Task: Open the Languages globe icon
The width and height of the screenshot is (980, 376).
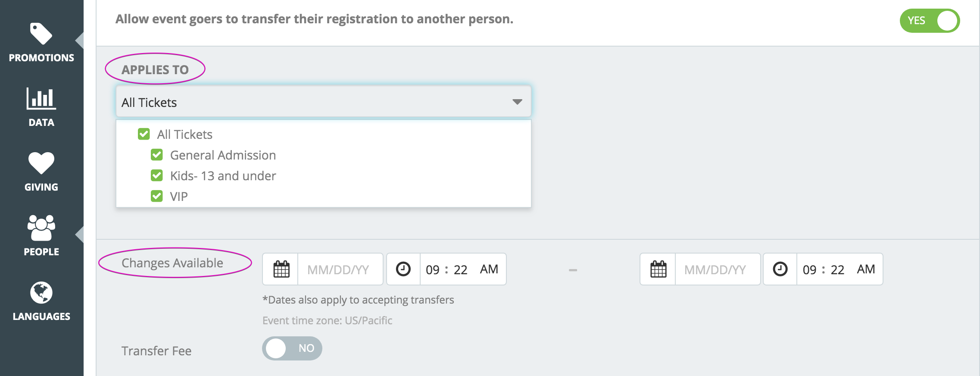Action: pos(41,293)
